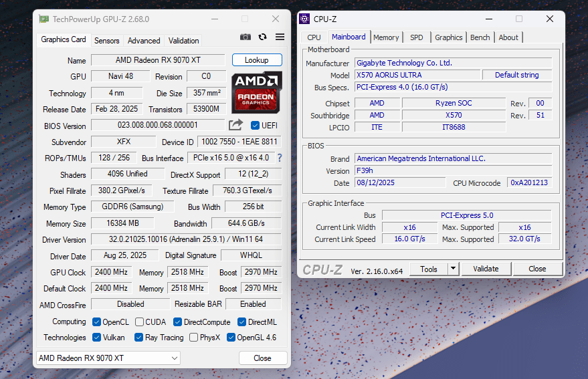This screenshot has width=588, height=379.
Task: Toggle the UEFI checkbox
Action: click(x=255, y=125)
